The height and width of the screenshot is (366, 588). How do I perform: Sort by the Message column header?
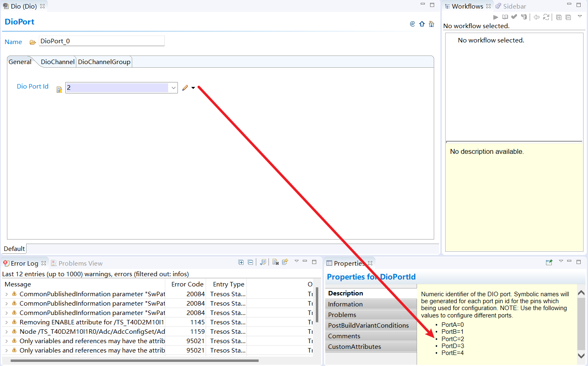[x=84, y=284]
